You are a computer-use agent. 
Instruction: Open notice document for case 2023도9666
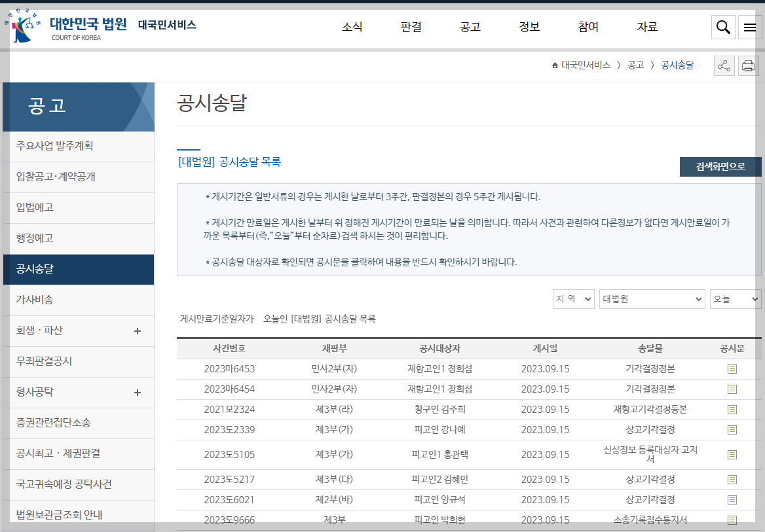(x=732, y=520)
